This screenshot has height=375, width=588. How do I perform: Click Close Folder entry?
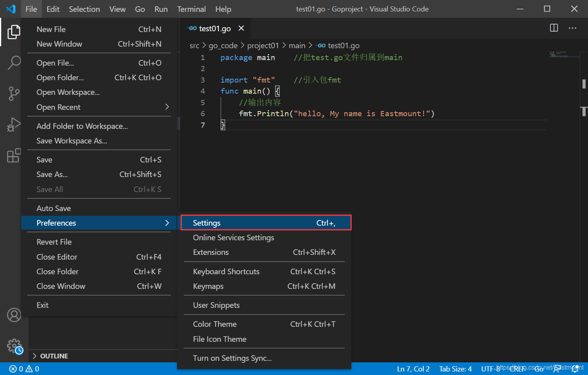tap(99, 271)
